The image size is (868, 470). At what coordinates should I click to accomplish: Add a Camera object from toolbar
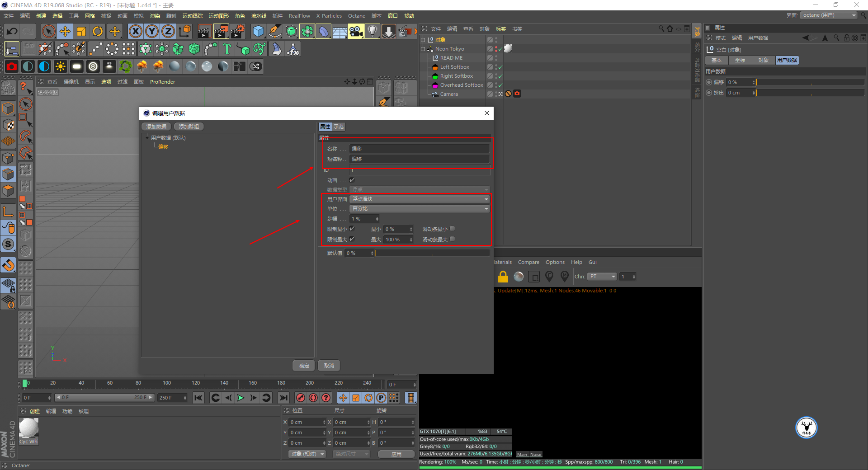point(356,31)
